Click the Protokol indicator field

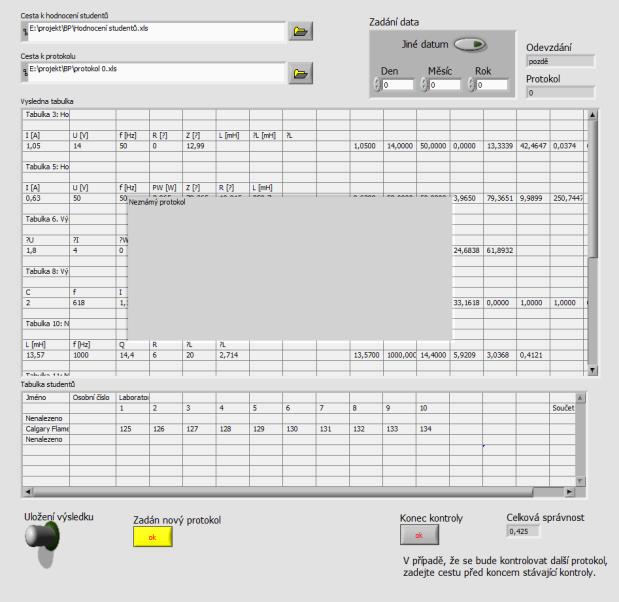pyautogui.click(x=560, y=93)
